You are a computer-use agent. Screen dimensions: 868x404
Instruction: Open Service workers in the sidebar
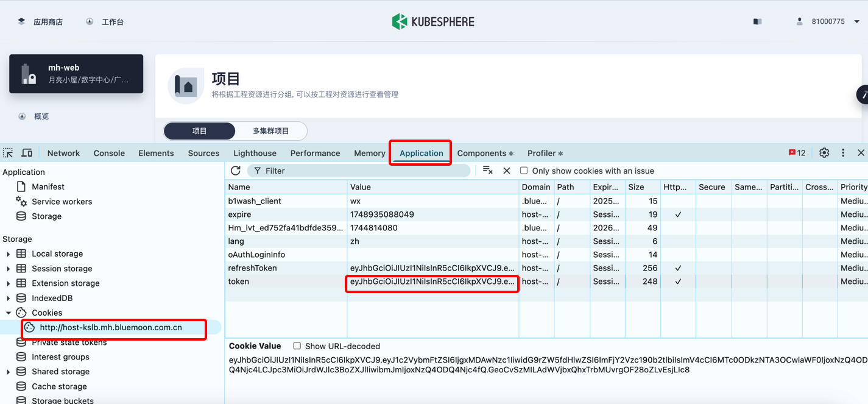tap(62, 202)
